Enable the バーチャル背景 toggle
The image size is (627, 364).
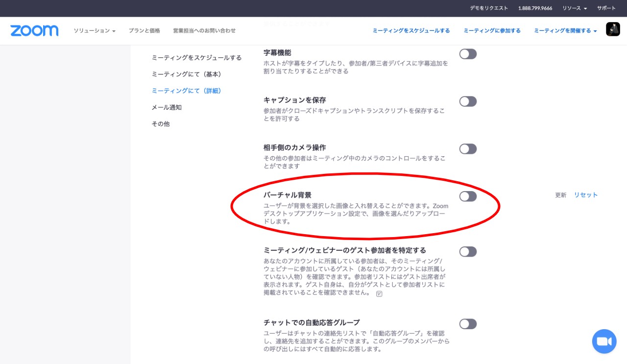coord(468,196)
